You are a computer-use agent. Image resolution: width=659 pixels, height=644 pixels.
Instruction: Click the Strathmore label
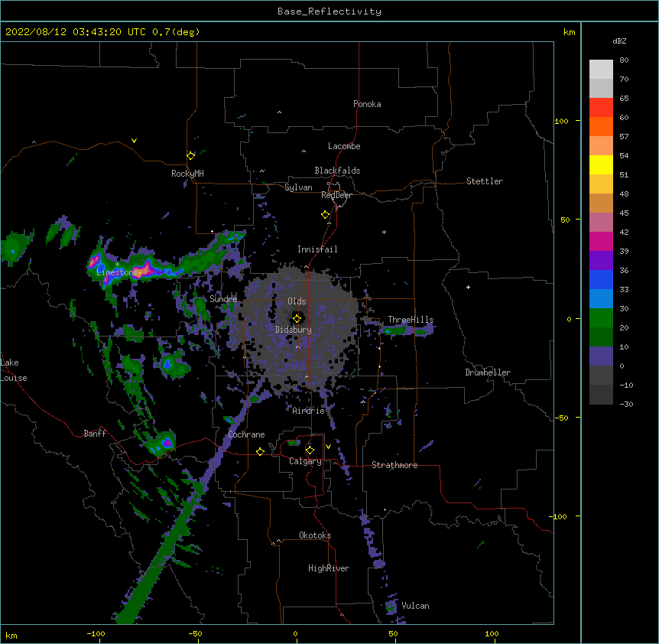click(394, 465)
